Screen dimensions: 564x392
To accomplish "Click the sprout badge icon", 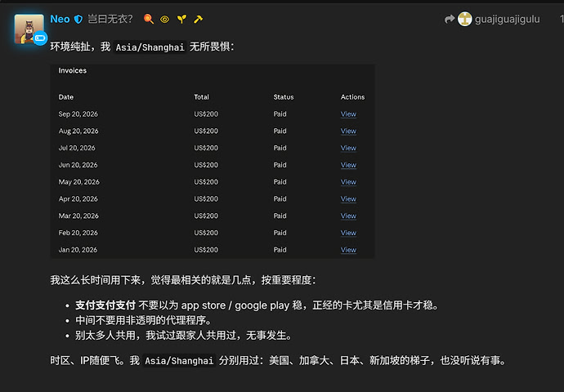I will [x=182, y=19].
